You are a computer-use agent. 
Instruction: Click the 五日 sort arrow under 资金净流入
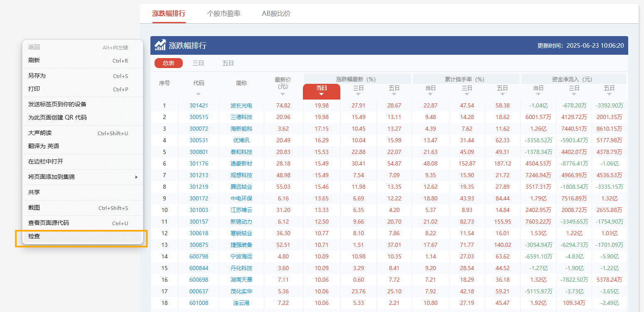(609, 95)
